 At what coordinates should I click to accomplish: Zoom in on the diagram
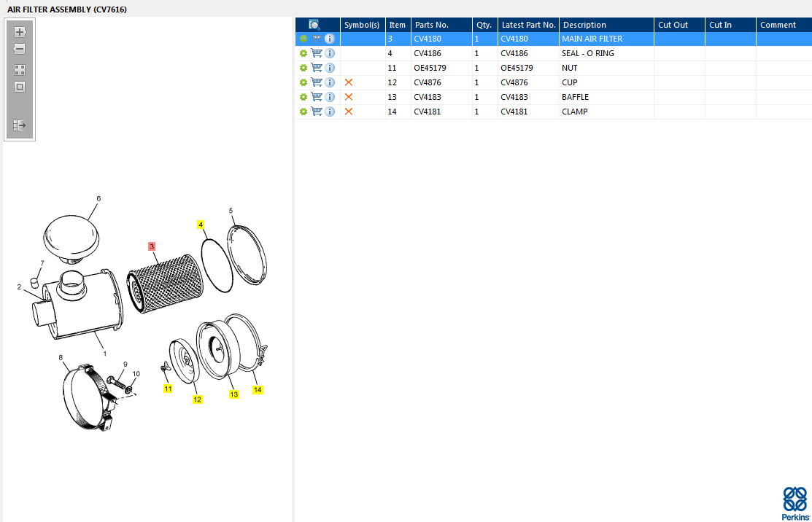tap(20, 32)
